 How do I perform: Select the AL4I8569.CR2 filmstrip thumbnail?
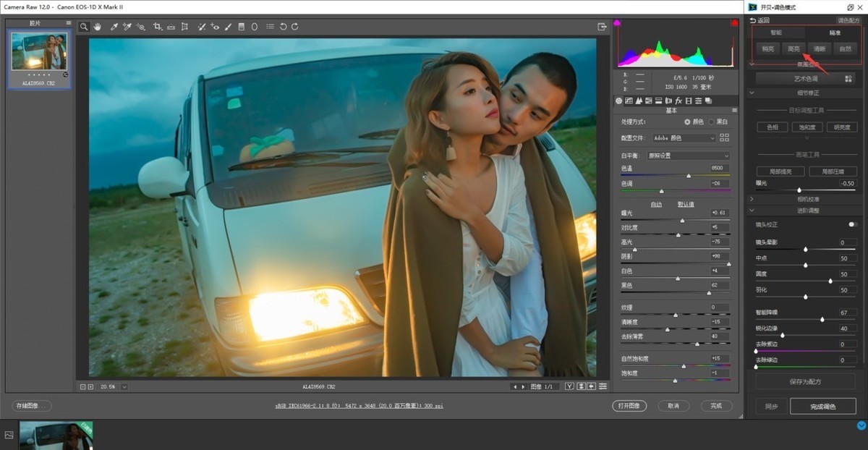[39, 52]
